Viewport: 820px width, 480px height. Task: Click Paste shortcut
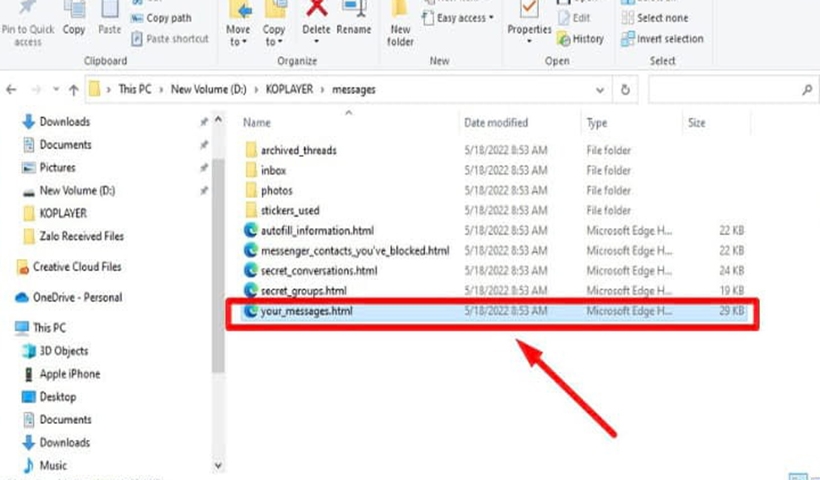click(170, 39)
